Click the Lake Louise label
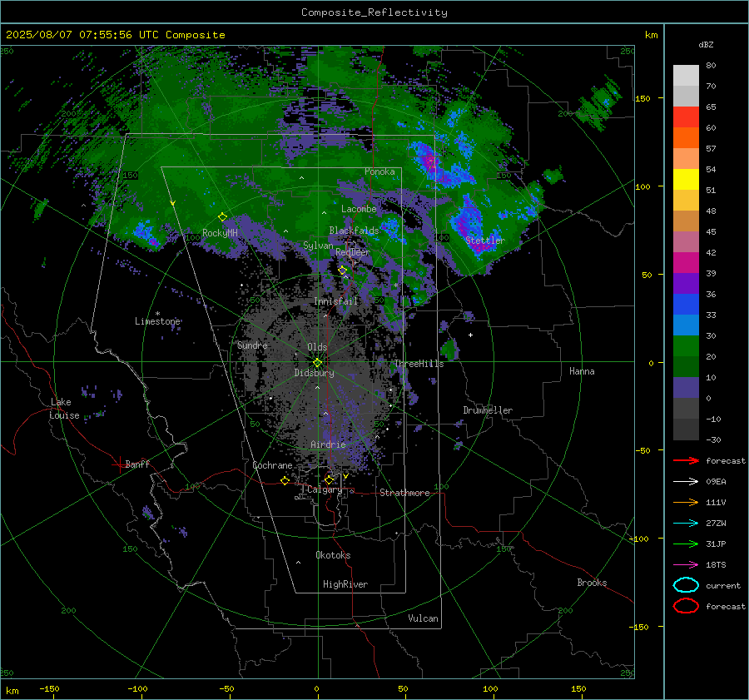The height and width of the screenshot is (700, 749). [x=65, y=409]
